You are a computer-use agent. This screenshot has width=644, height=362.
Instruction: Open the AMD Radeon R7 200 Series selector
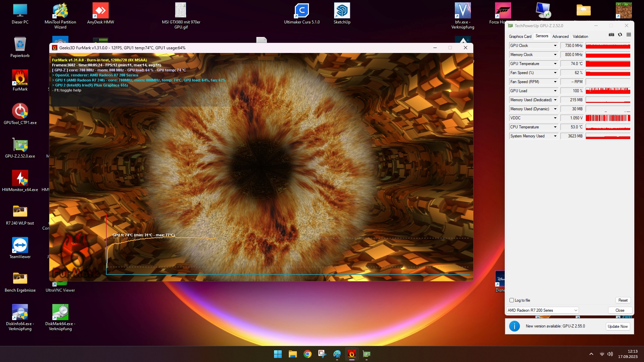click(x=542, y=310)
